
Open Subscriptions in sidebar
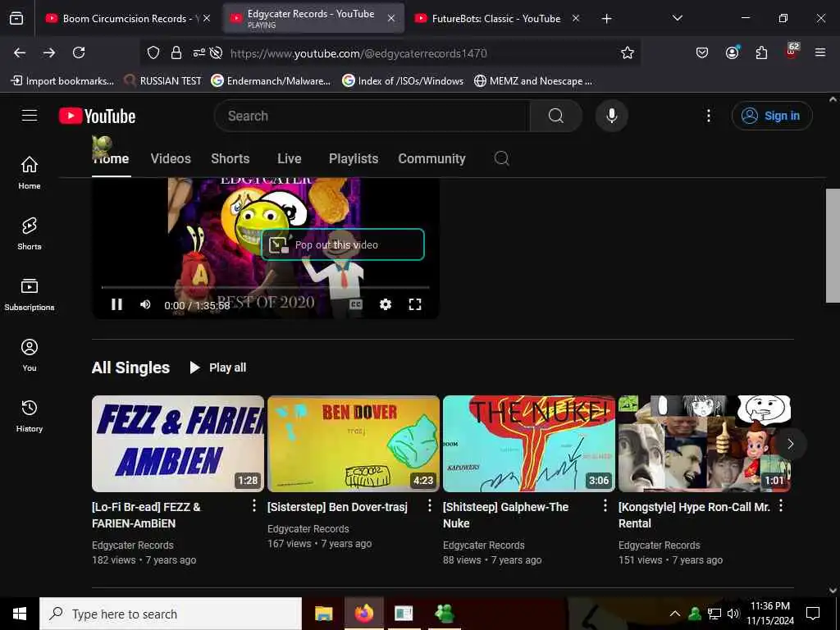pyautogui.click(x=30, y=294)
